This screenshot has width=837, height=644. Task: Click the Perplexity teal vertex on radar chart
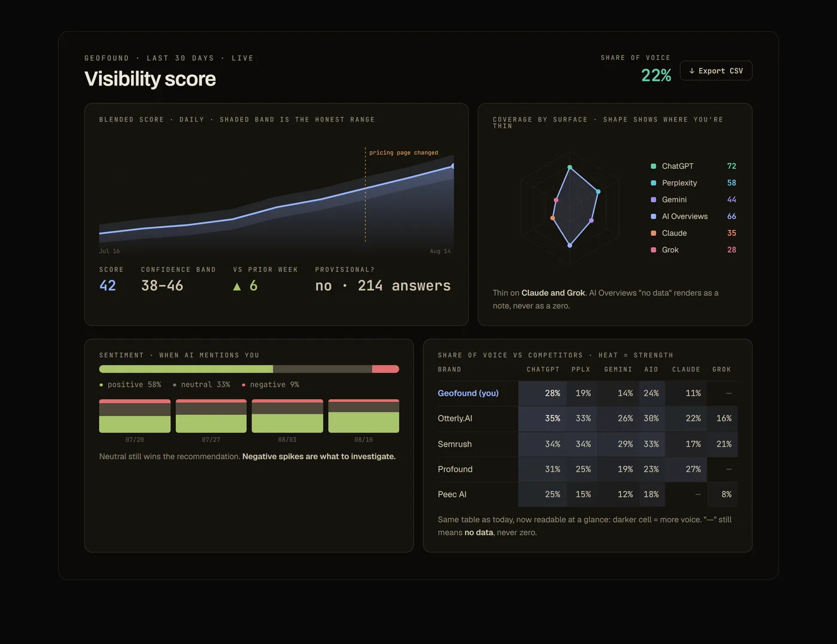coord(598,191)
